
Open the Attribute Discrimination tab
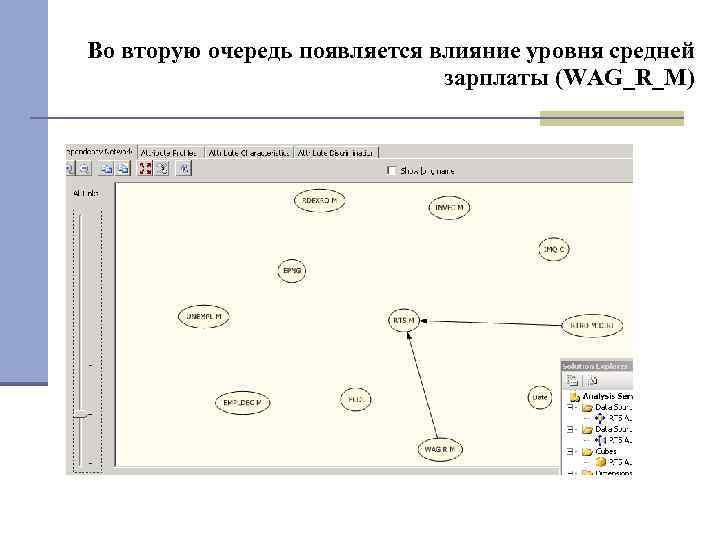(x=335, y=152)
